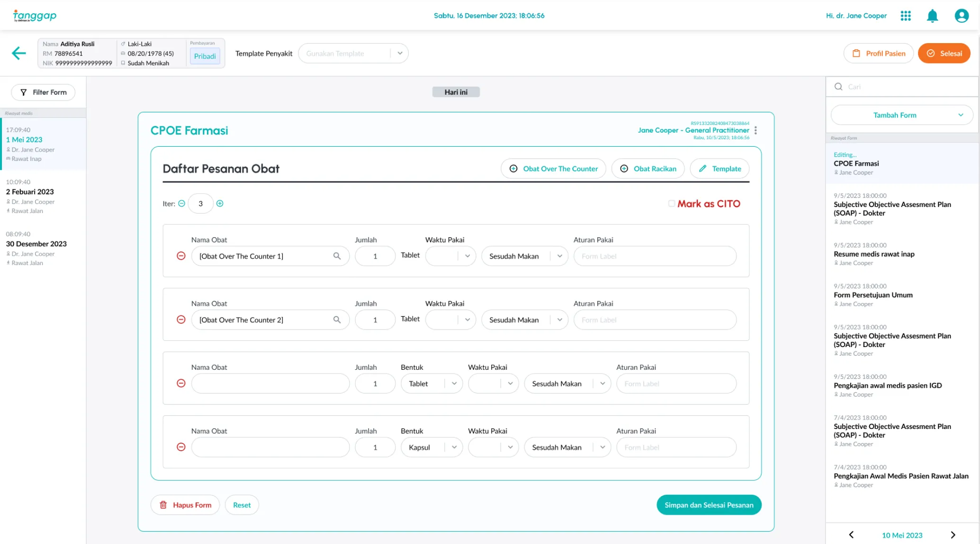Image resolution: width=980 pixels, height=544 pixels.
Task: Add an Obat Racikan entry
Action: [647, 169]
